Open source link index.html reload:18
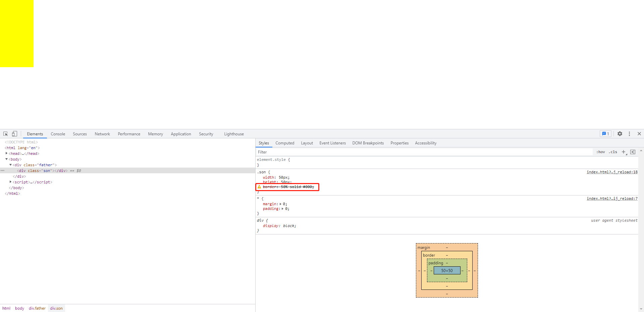The width and height of the screenshot is (644, 312). click(x=612, y=172)
